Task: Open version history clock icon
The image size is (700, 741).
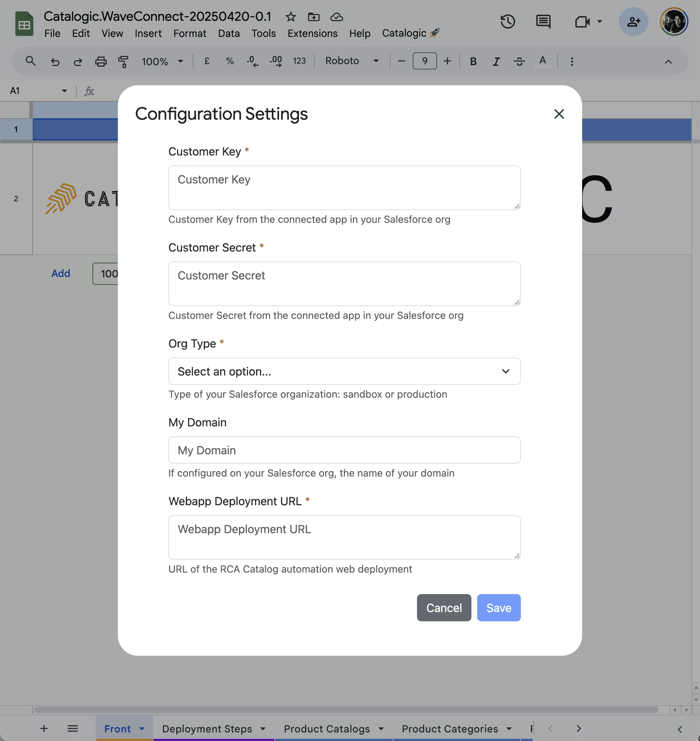Action: point(508,21)
